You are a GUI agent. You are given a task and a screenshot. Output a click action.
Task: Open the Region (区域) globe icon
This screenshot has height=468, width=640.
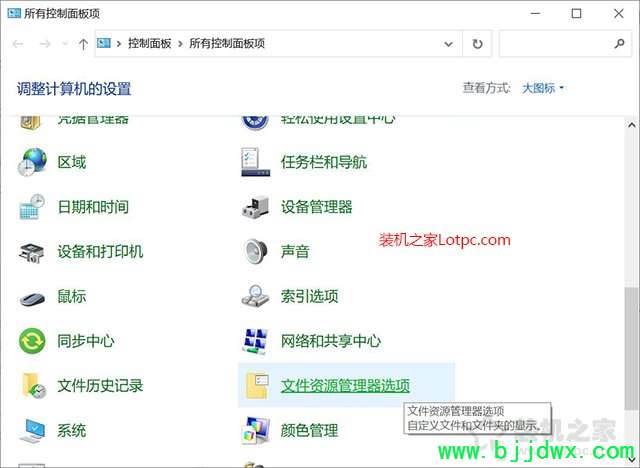pyautogui.click(x=32, y=162)
